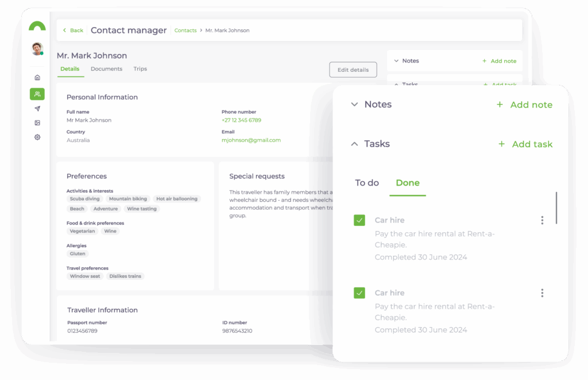Click the paper plane send icon

coord(37,108)
